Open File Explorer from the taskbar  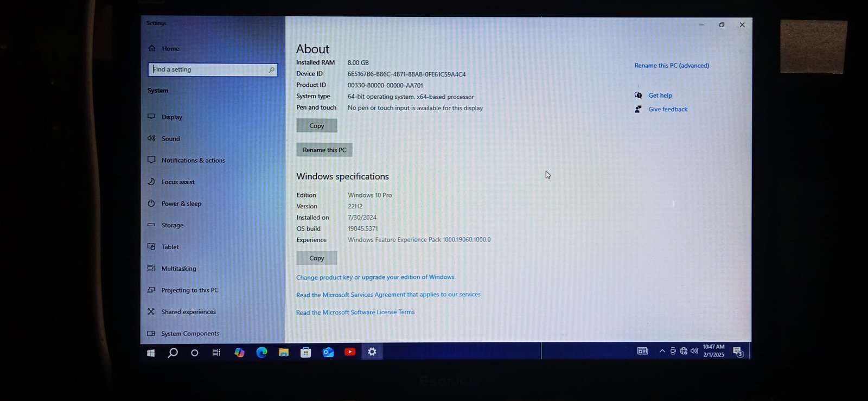[x=284, y=353]
